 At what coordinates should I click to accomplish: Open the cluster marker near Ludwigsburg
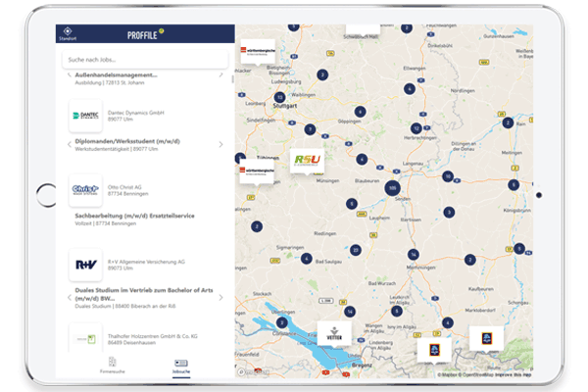322,75
